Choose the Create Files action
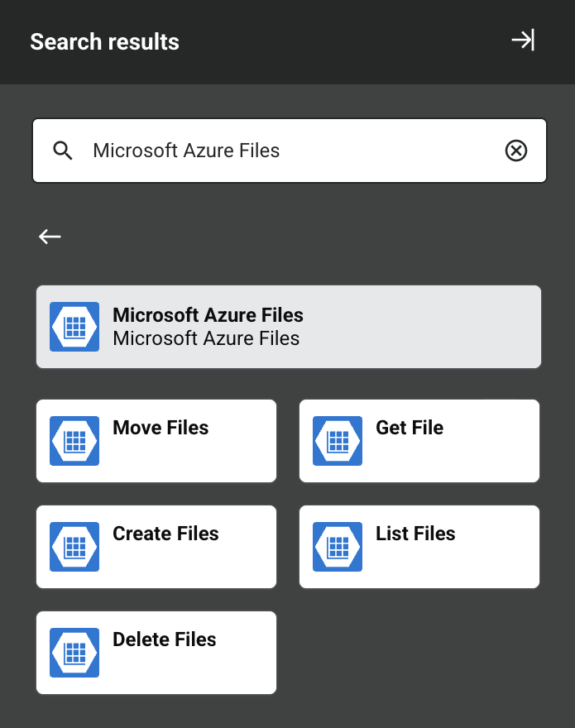 (156, 546)
